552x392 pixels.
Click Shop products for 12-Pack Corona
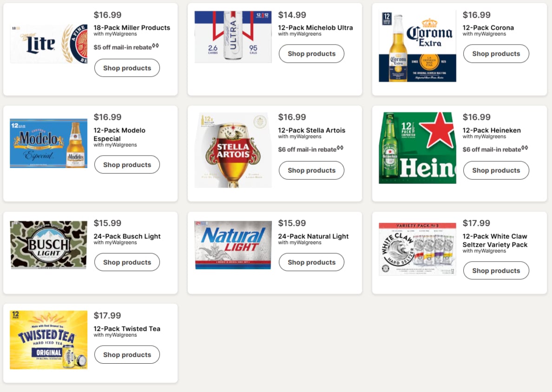[x=496, y=53]
